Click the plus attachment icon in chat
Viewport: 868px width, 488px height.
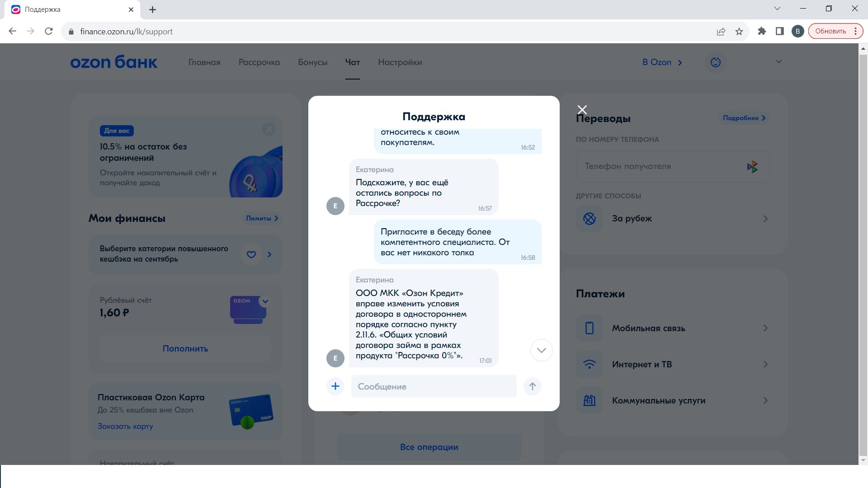click(x=335, y=386)
